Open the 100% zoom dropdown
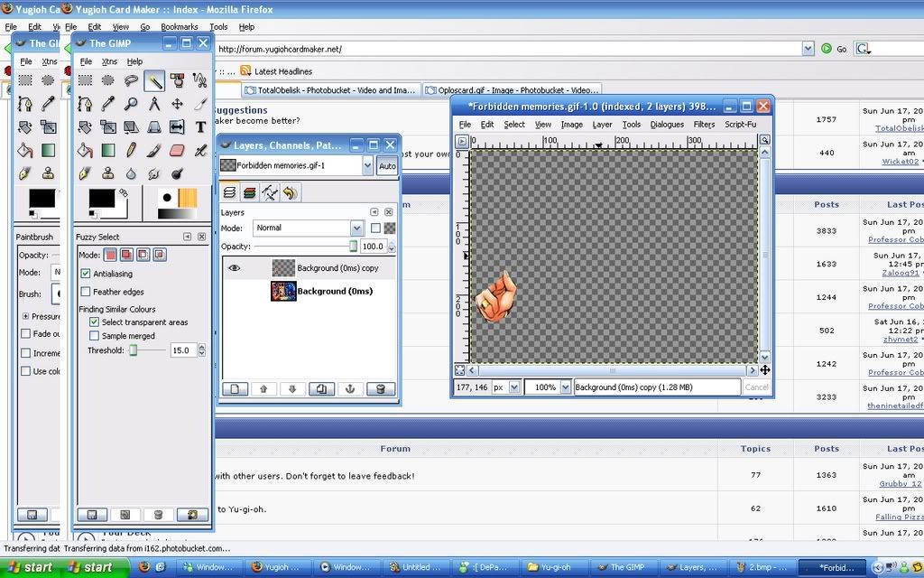Screen dimensions: 924x578 (x=566, y=387)
